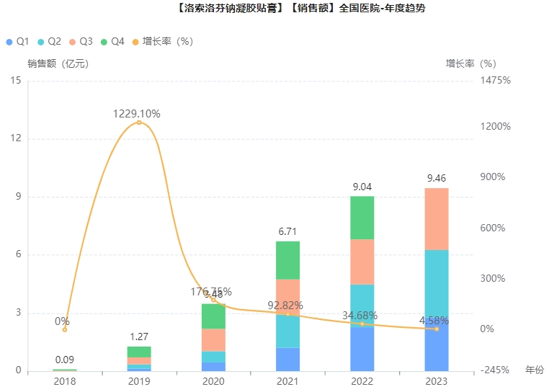Click the 2018 x-axis year label

pyautogui.click(x=64, y=381)
